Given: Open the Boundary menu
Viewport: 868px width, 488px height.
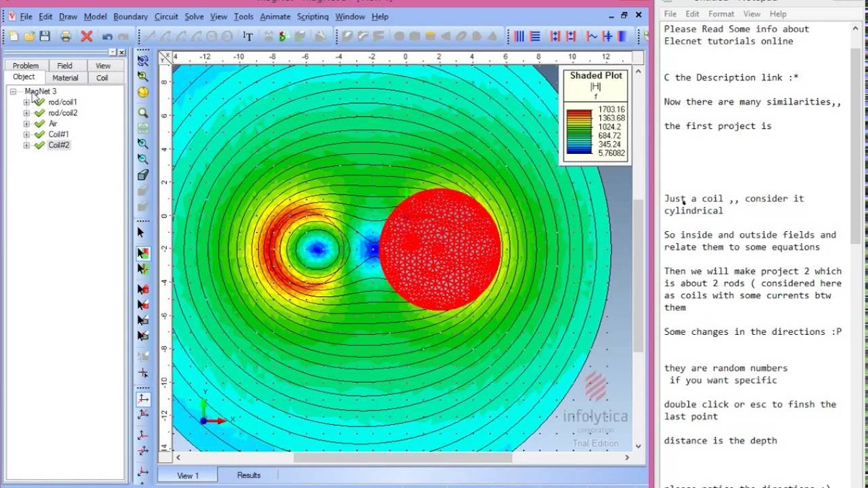Looking at the screenshot, I should 130,16.
